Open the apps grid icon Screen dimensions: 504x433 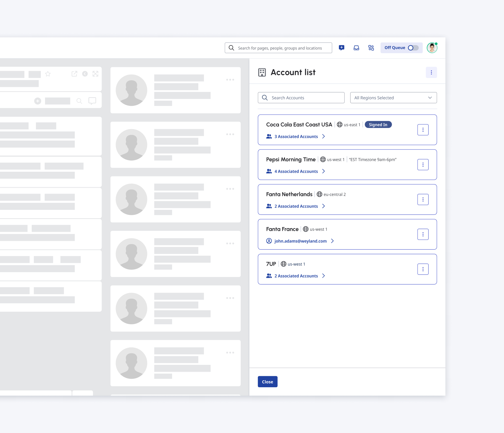tap(371, 48)
